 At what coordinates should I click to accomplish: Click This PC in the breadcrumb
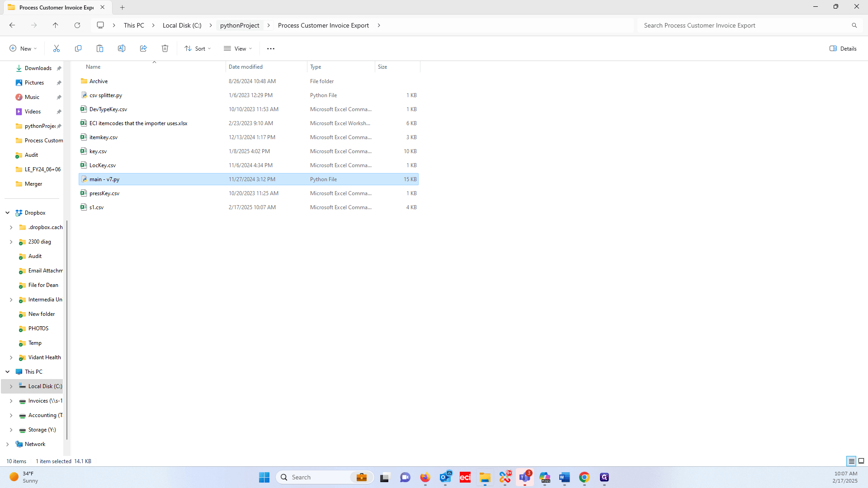click(134, 25)
